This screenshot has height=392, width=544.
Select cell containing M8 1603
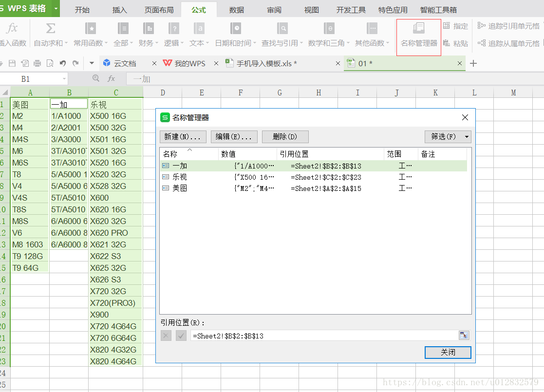pos(30,244)
